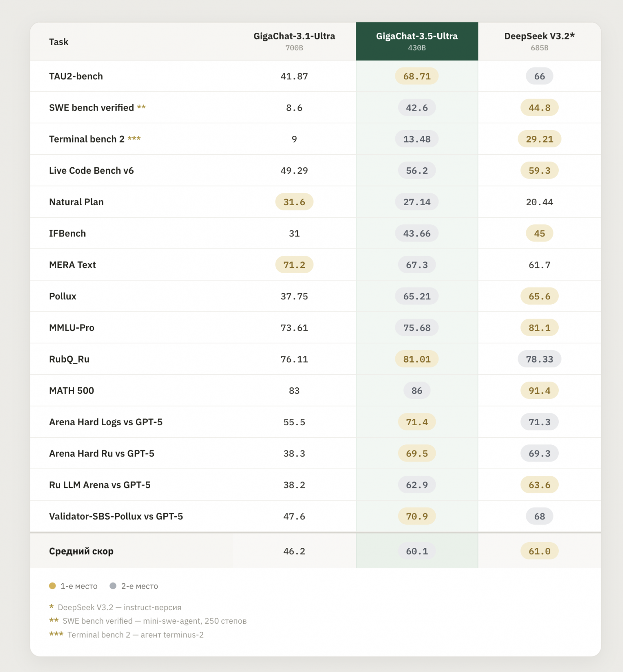Click the DeepSeek V3.2* column header
This screenshot has width=623, height=672.
tap(539, 42)
